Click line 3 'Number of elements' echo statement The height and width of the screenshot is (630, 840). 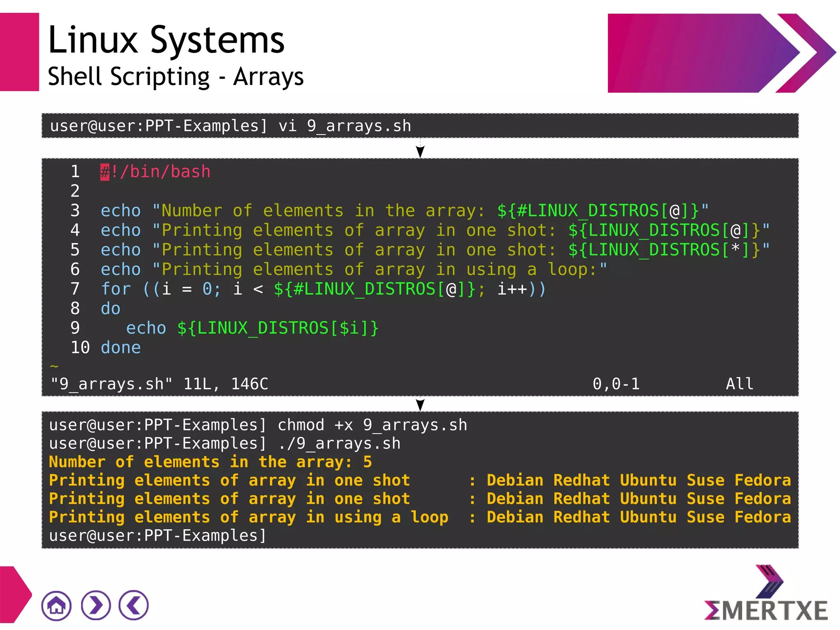coord(405,211)
